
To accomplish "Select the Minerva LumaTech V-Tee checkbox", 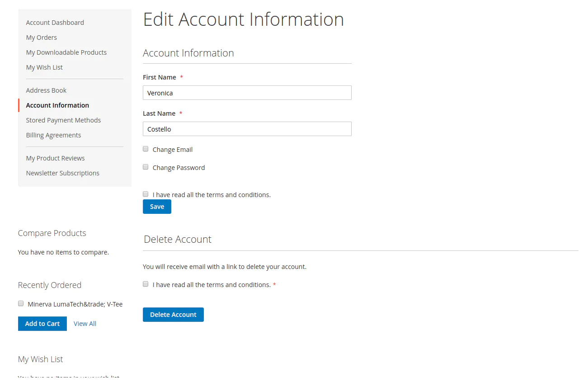I will [21, 303].
